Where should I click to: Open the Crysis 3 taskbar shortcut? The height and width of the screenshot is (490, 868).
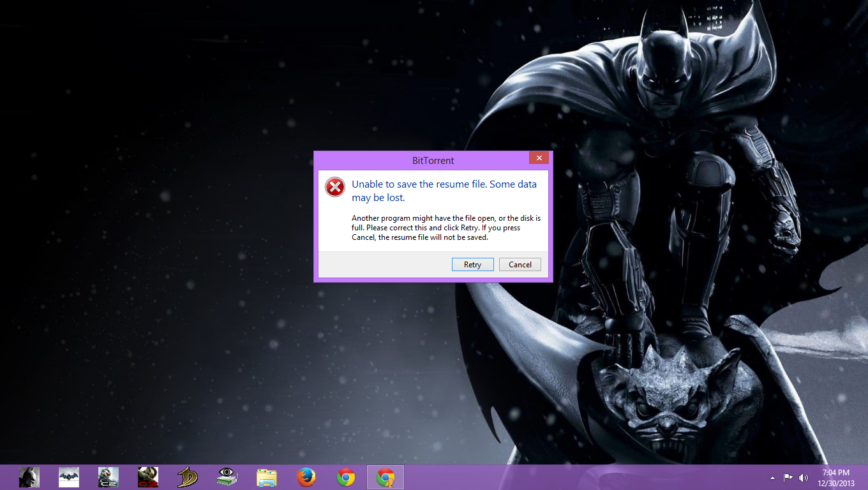(x=148, y=477)
